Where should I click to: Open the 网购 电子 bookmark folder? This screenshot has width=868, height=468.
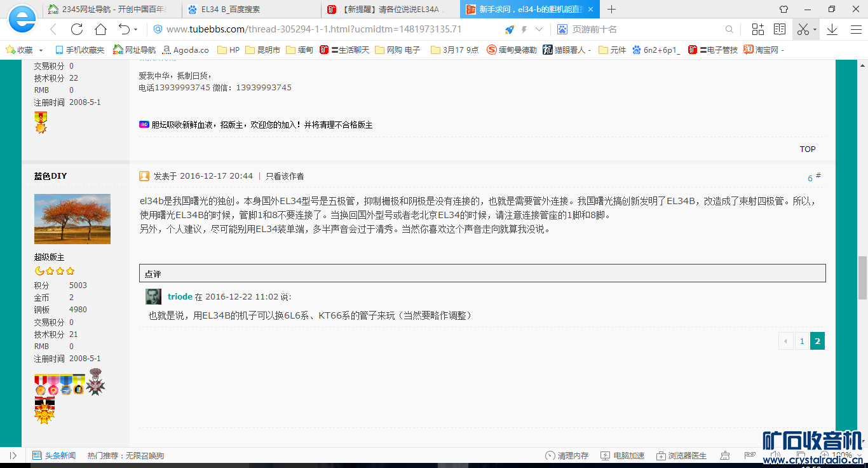pyautogui.click(x=398, y=50)
